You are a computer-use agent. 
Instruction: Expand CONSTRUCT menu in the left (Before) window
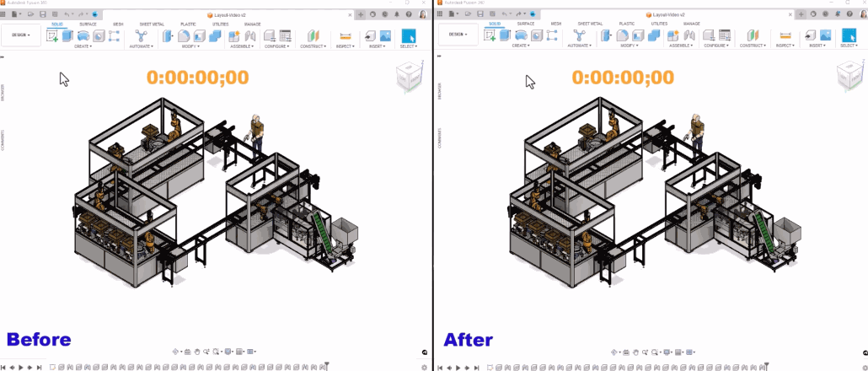[x=313, y=46]
